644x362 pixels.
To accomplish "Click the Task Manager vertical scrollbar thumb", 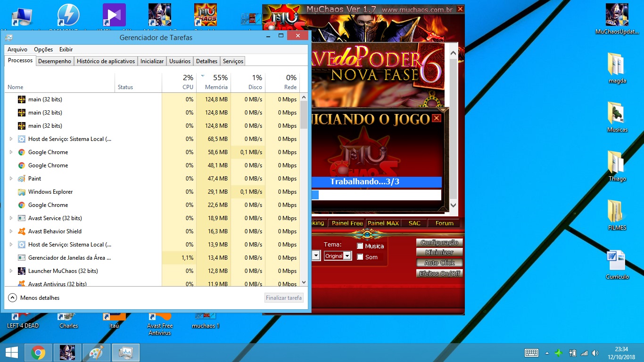I will pyautogui.click(x=304, y=114).
